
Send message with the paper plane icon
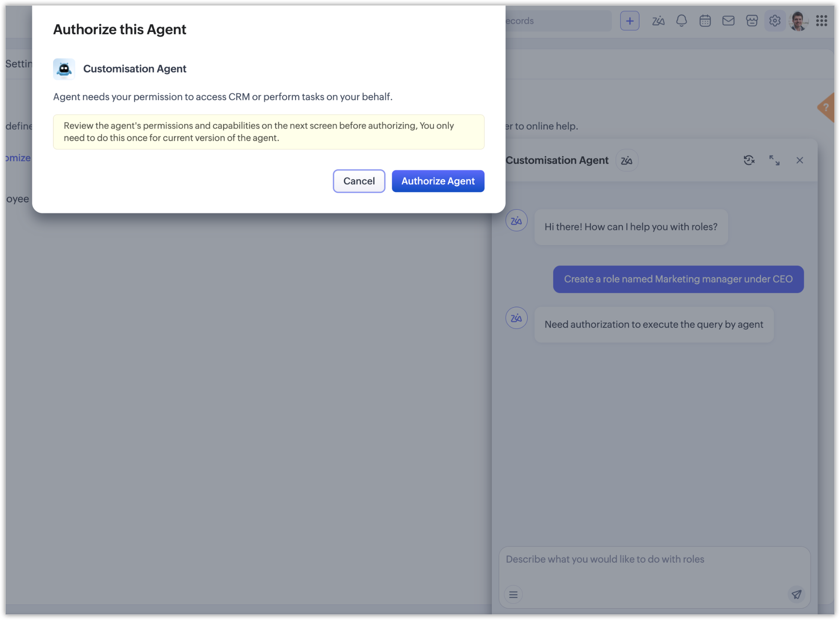(796, 595)
